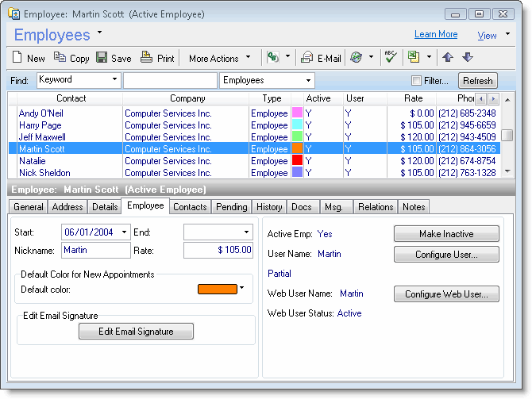The image size is (532, 399).
Task: Click the Edit Email Signature button
Action: click(x=136, y=332)
